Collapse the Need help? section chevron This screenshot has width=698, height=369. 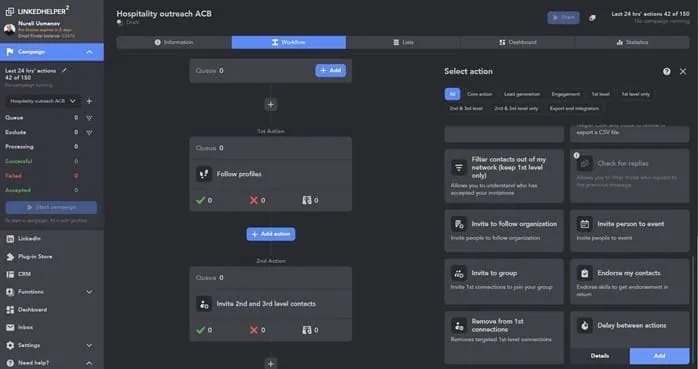89,363
